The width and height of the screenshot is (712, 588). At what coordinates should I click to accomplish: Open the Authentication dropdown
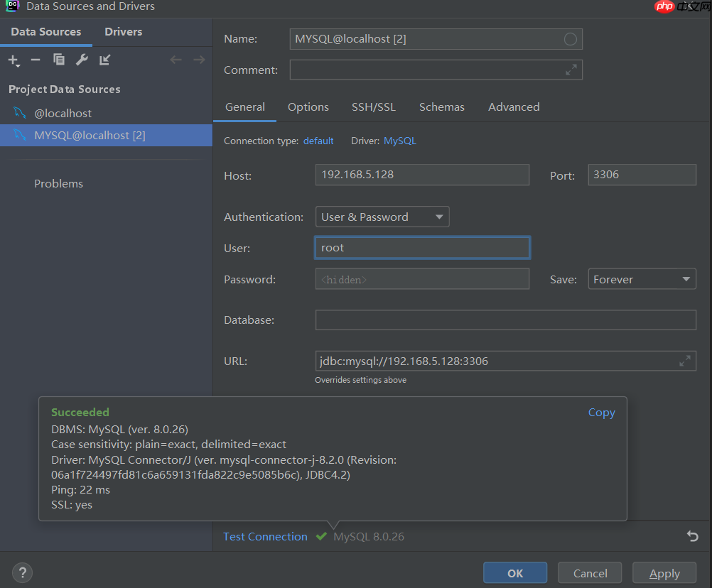coord(382,217)
